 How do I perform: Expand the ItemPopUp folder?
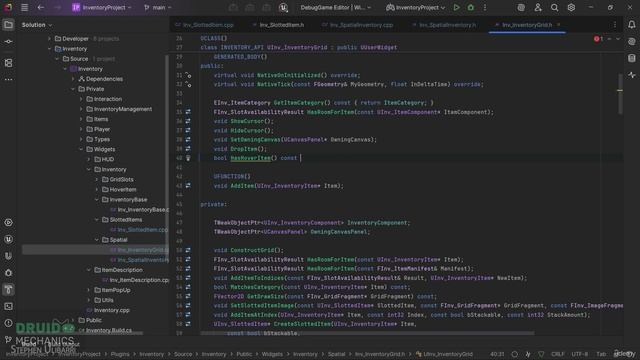click(x=89, y=290)
